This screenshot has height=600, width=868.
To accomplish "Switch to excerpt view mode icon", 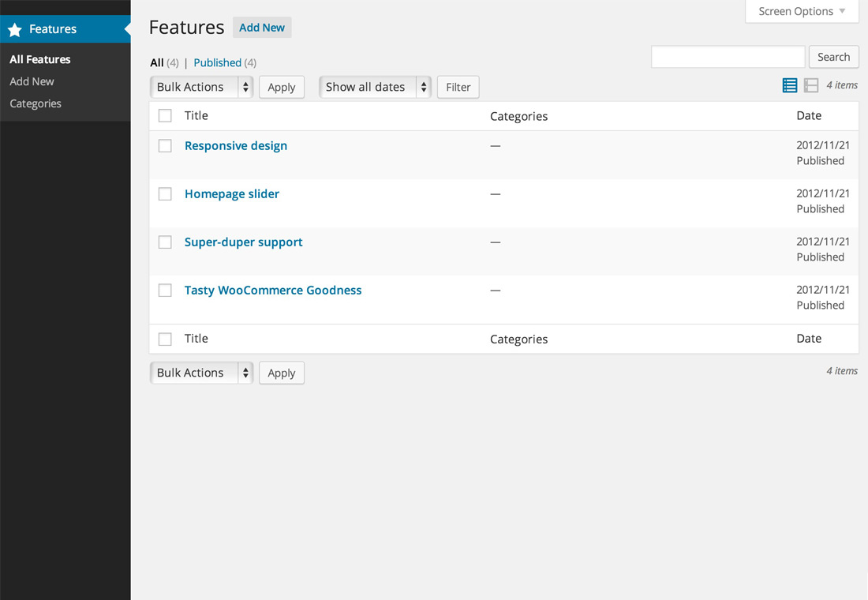I will [811, 85].
